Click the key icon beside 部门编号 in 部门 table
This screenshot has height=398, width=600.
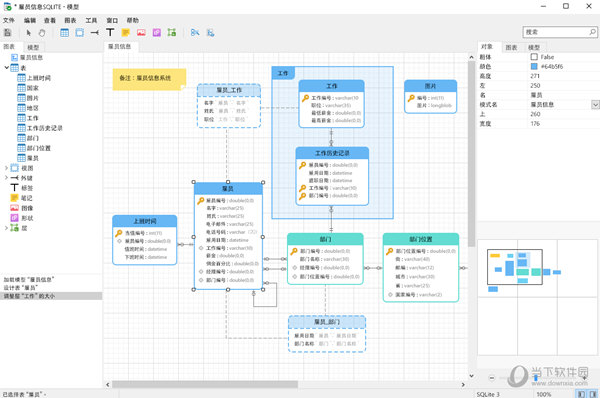(294, 251)
